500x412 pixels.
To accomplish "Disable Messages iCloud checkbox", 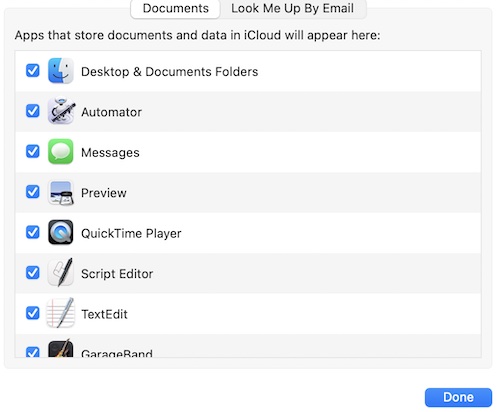I will tap(33, 152).
